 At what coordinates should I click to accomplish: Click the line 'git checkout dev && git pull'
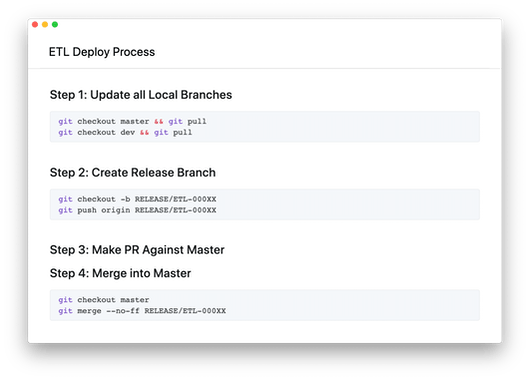click(x=125, y=133)
